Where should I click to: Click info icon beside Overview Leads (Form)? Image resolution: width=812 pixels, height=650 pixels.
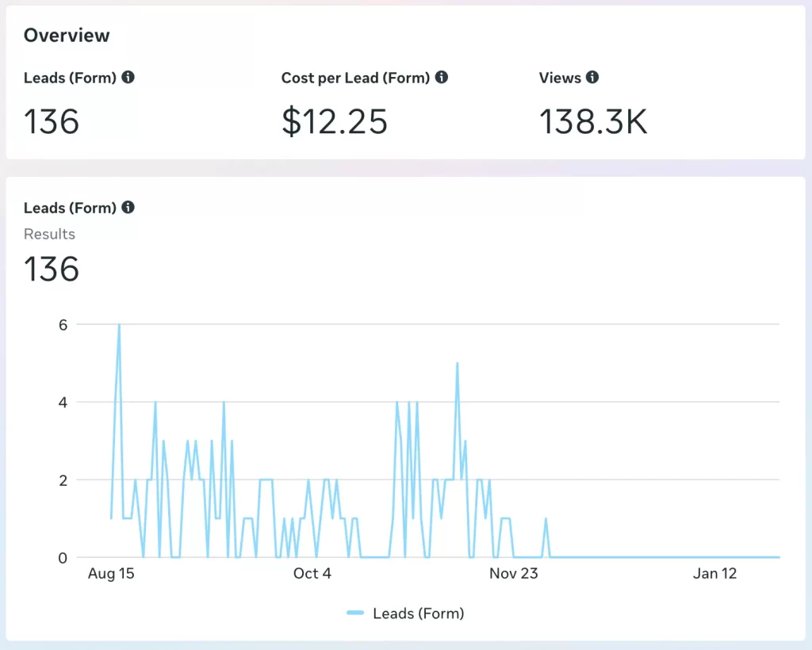coord(128,78)
